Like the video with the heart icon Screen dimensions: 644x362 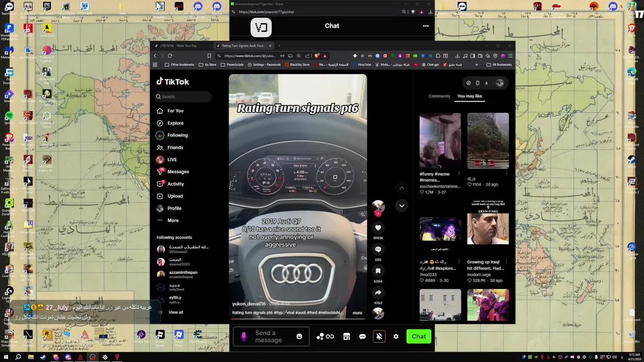point(378,228)
